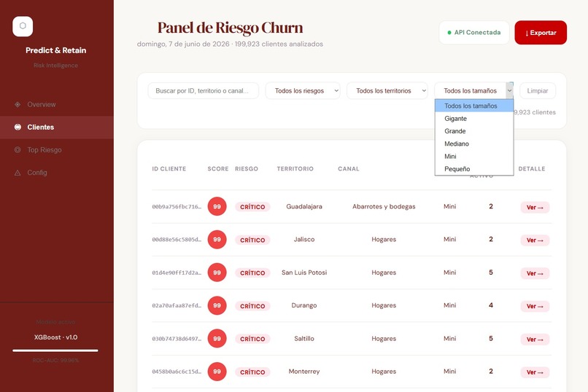Image resolution: width=588 pixels, height=392 pixels.
Task: Click client ID 00d88e56c5805d
Action: click(x=177, y=240)
